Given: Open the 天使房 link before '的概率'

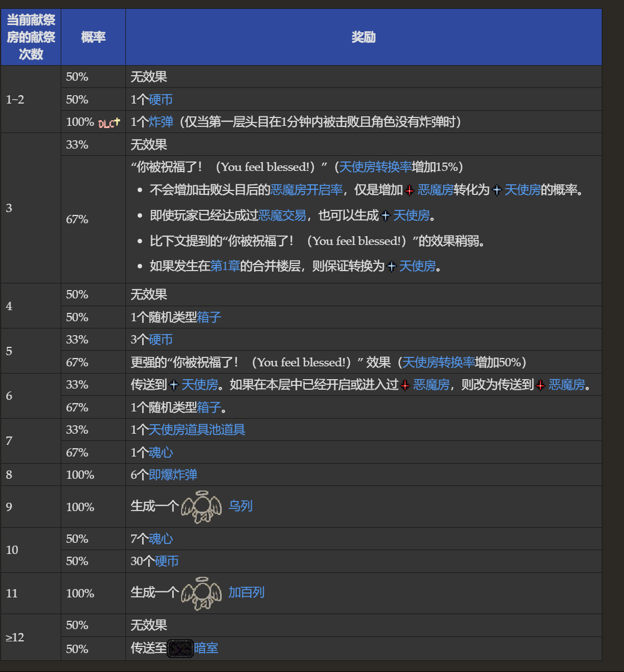Looking at the screenshot, I should [x=523, y=190].
